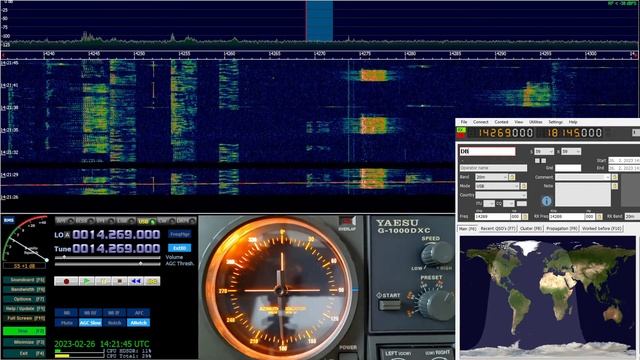Viewport: 640px width, 360px height.
Task: Click the square stop playback button
Action: click(120, 281)
